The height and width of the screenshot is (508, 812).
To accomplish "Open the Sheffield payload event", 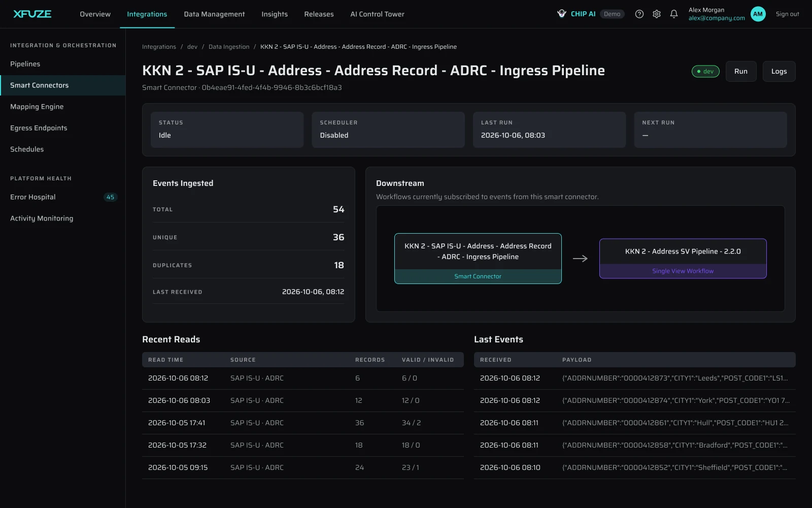I will pyautogui.click(x=635, y=467).
